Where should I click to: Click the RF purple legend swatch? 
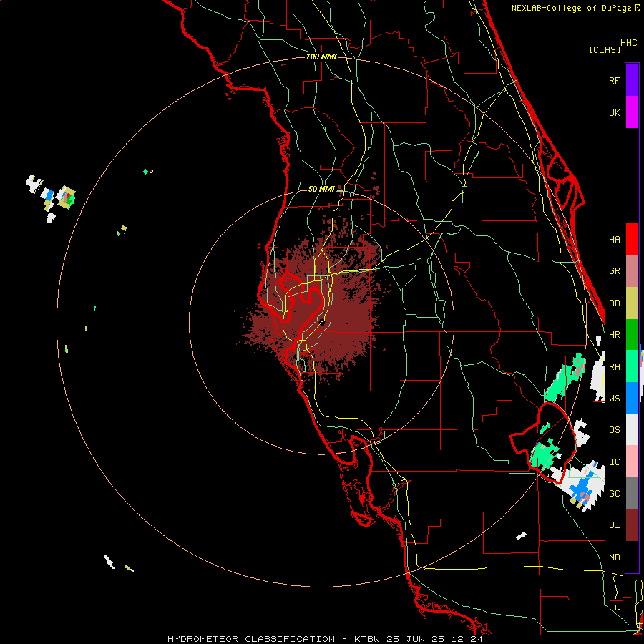632,80
